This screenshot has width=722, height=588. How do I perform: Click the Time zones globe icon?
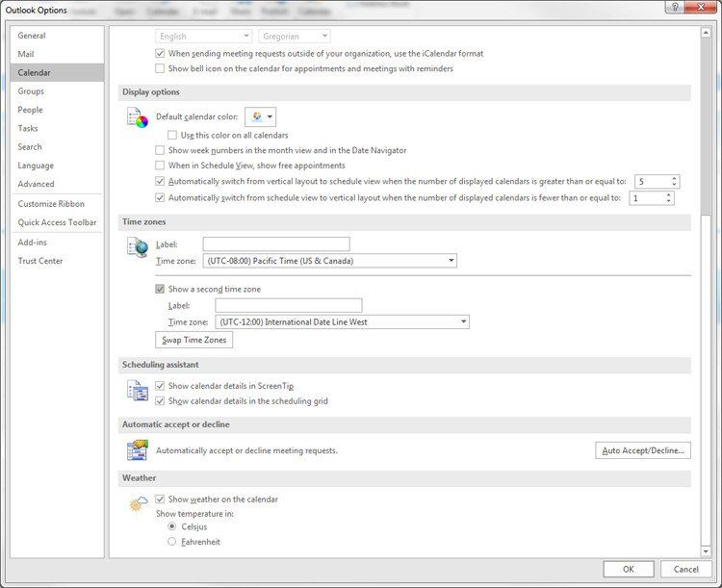coord(138,247)
